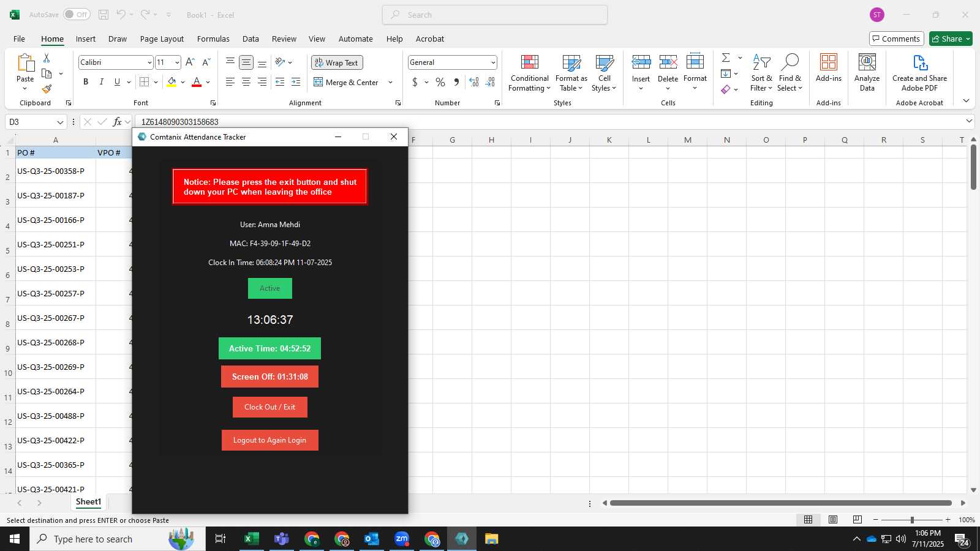Open Outlook from the taskbar
Screen dimensions: 980x551
click(x=371, y=539)
